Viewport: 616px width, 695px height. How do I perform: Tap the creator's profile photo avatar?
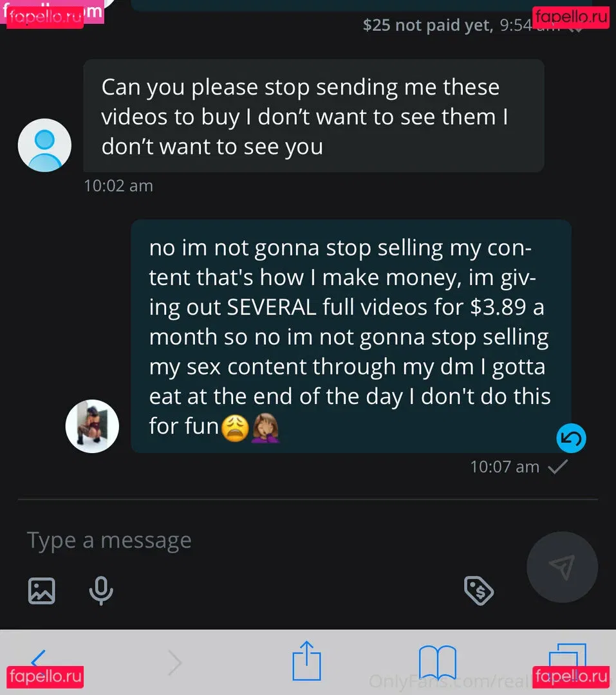point(92,426)
